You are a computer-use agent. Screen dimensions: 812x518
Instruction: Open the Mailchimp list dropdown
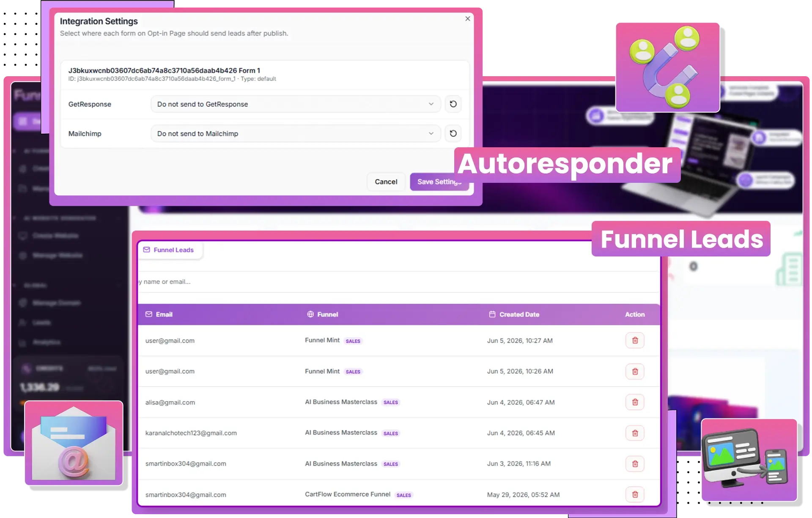tap(296, 134)
